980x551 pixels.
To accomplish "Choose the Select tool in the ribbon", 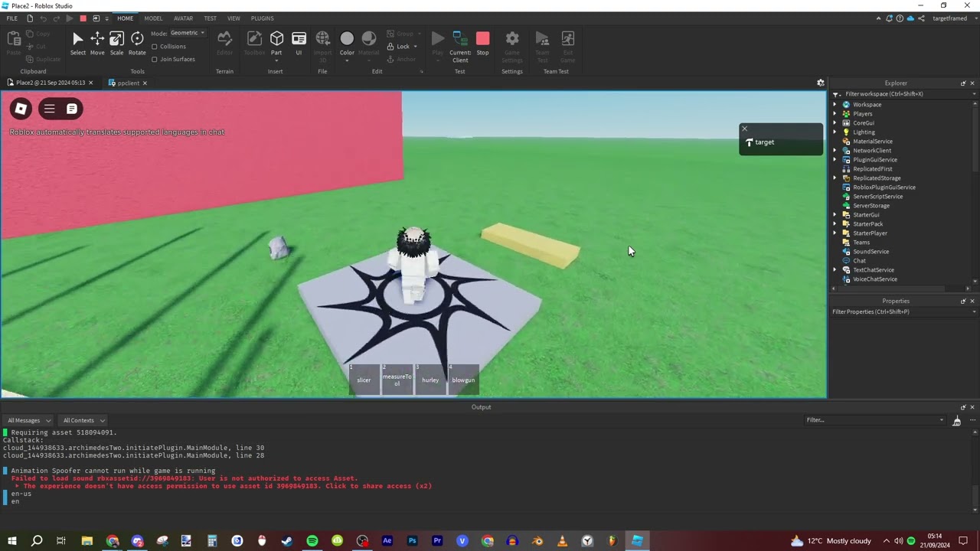I will 78,44.
